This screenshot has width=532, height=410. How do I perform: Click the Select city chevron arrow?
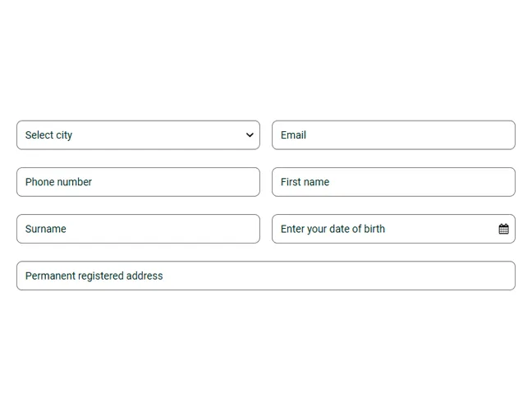click(x=250, y=135)
